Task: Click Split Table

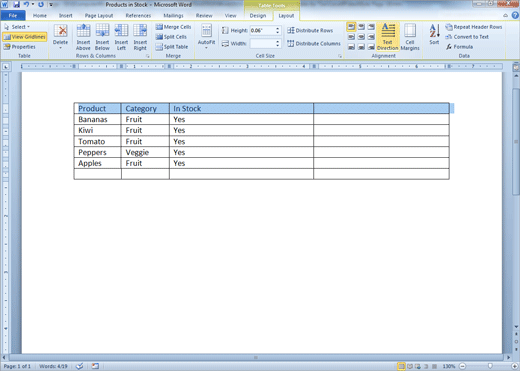Action: (x=172, y=47)
